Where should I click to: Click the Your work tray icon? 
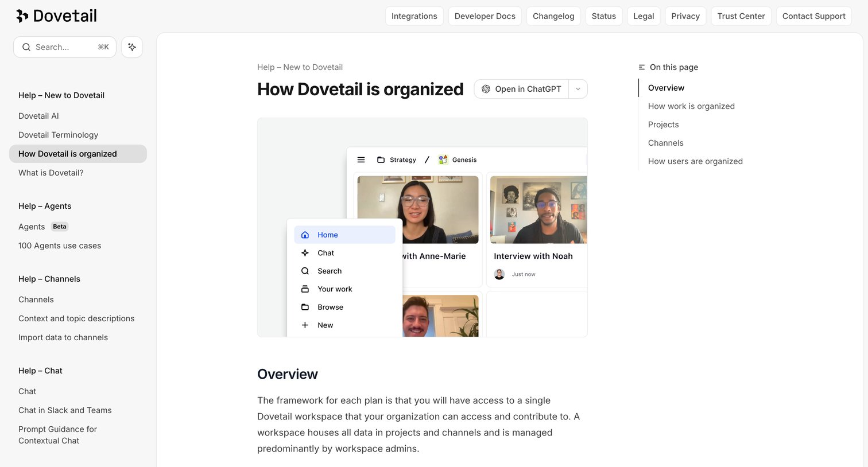[x=305, y=289]
